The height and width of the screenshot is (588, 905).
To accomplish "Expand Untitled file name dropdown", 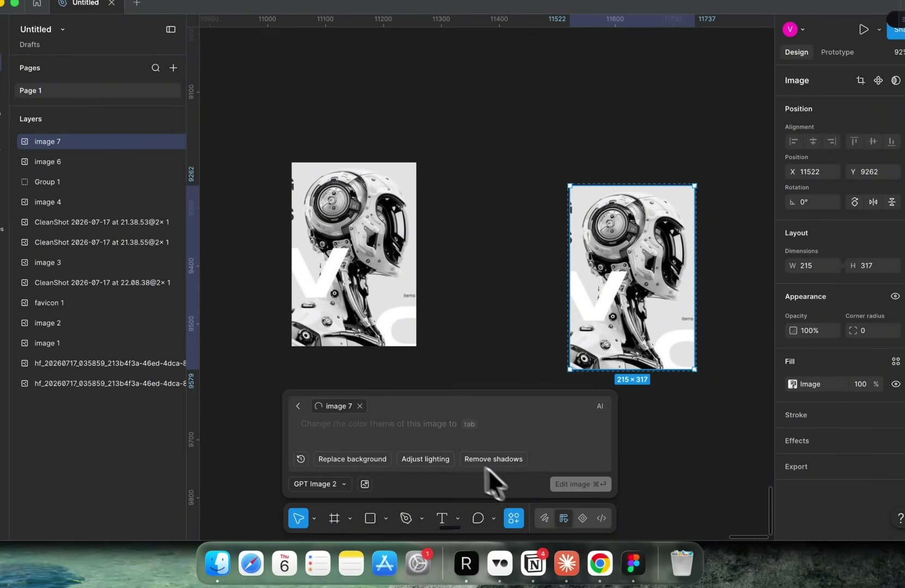I will pyautogui.click(x=63, y=29).
